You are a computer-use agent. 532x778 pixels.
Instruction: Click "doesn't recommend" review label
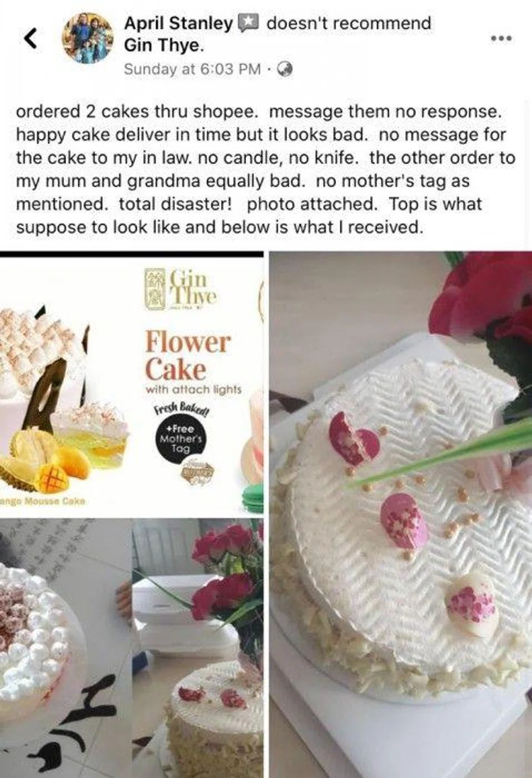point(349,23)
